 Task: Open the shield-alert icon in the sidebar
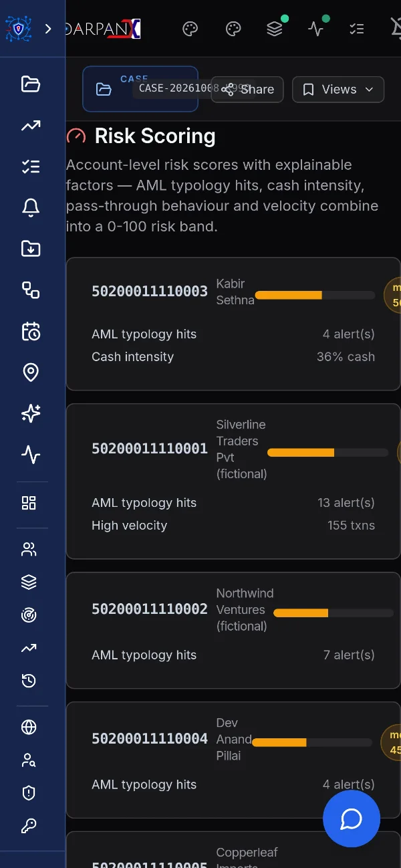click(29, 793)
